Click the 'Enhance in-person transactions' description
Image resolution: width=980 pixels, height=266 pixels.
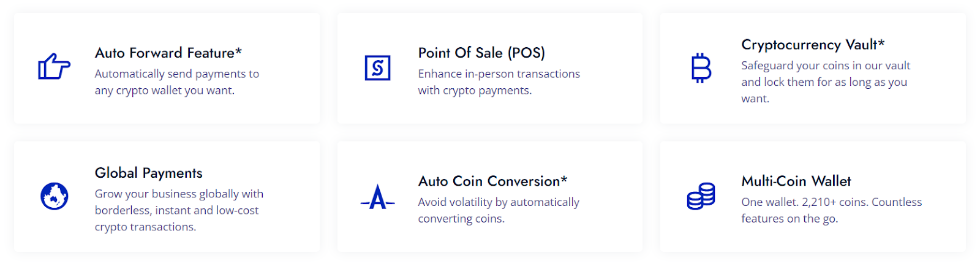[499, 82]
